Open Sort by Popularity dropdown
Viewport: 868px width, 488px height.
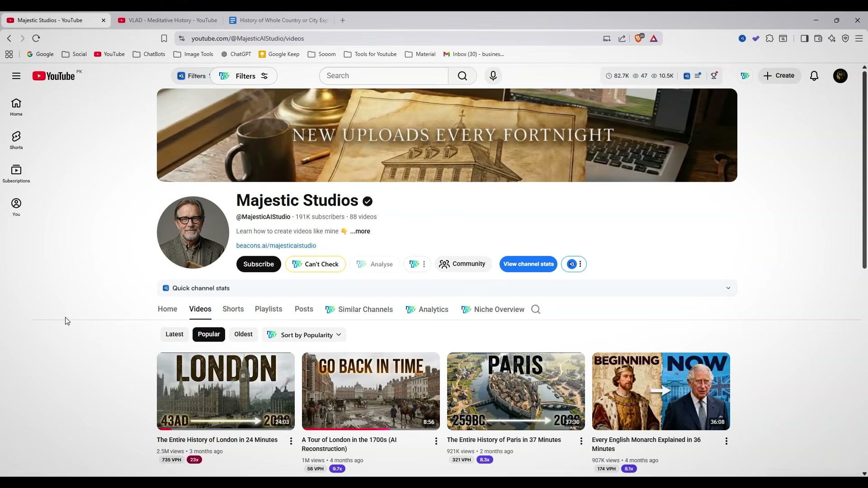(x=304, y=335)
